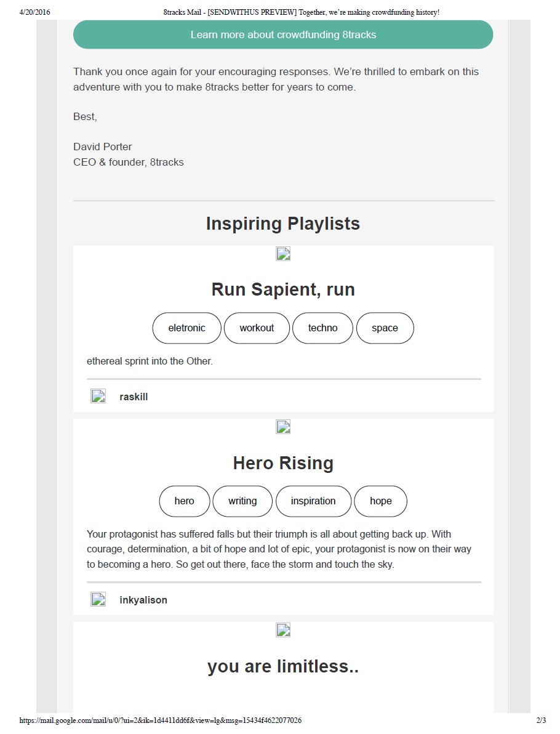Image resolution: width=560 pixels, height=734 pixels.
Task: Select the inspiration tag pill
Action: pos(313,501)
